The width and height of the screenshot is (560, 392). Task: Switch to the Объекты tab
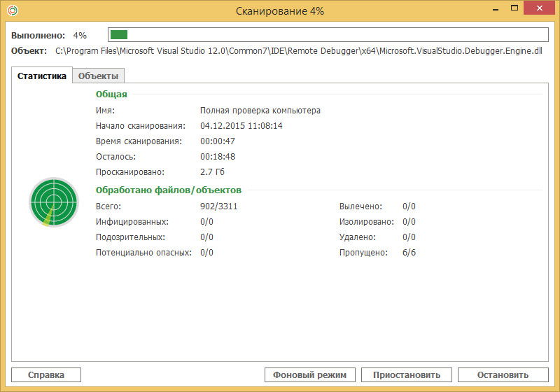[x=98, y=76]
